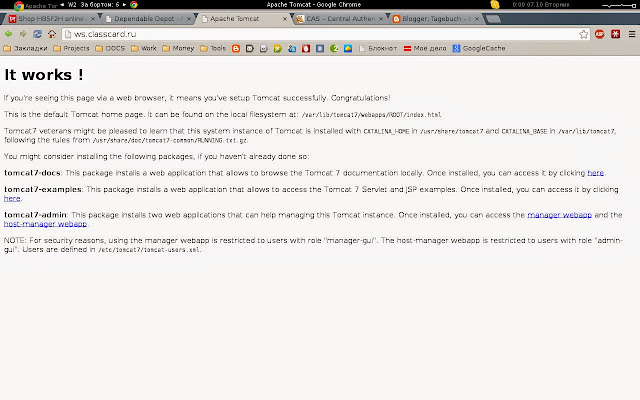Click the system graph widget in top-right panel
Image resolution: width=640 pixels, height=400 pixels.
pos(619,5)
